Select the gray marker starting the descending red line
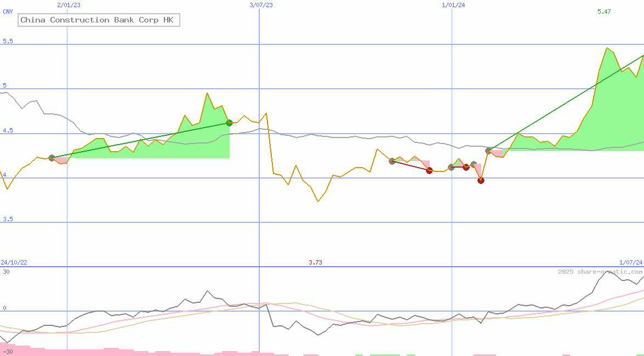Screen dimensions: 644x356 (x=392, y=161)
